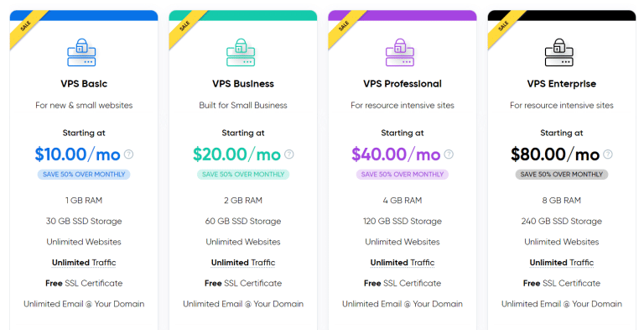This screenshot has height=330, width=644.
Task: Click the purple VPS Professional server icon
Action: point(400,52)
